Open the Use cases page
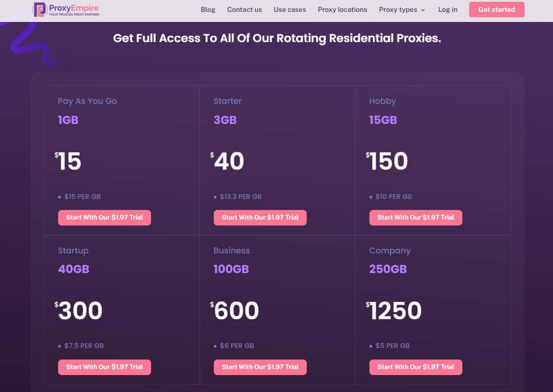Screen dimensions: 553x392 [290, 10]
